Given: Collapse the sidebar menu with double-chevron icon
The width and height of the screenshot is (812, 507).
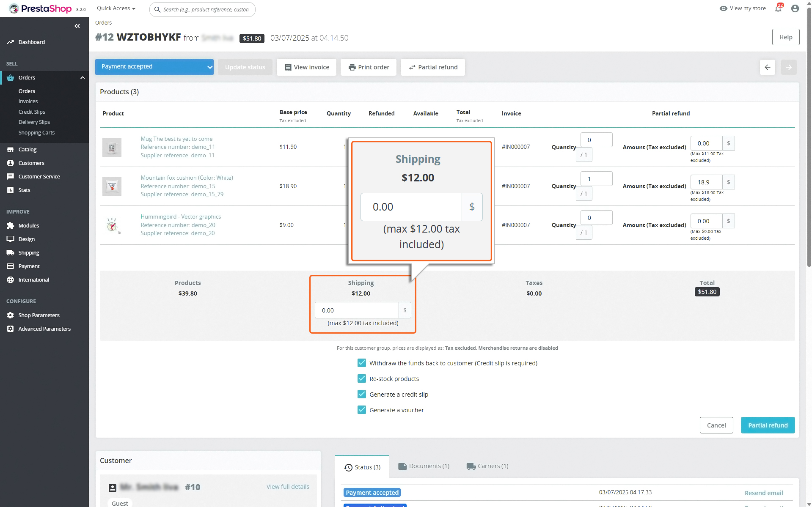Looking at the screenshot, I should click(x=77, y=26).
